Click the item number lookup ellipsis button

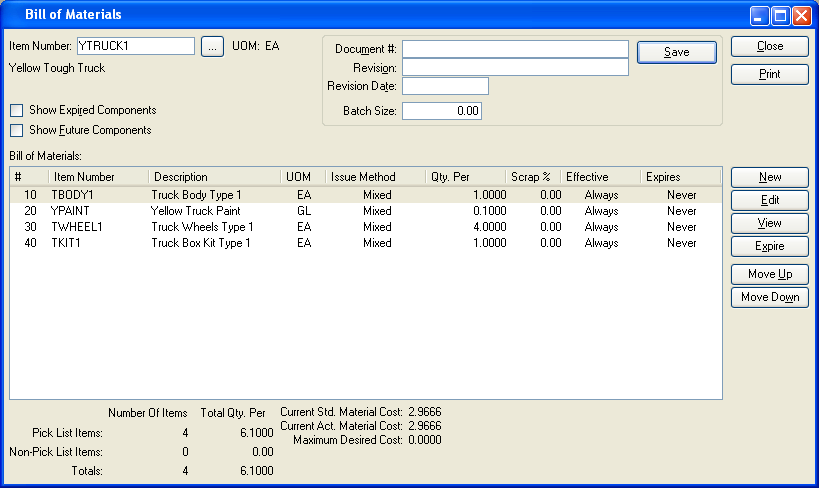click(212, 46)
